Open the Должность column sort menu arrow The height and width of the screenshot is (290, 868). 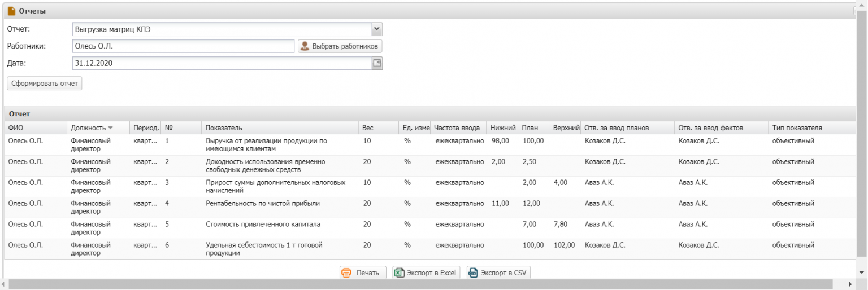111,128
